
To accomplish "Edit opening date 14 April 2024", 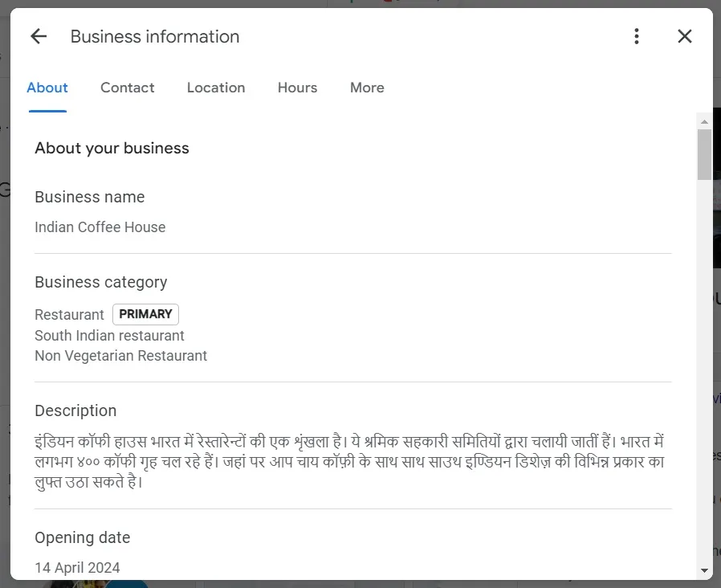I will (77, 568).
